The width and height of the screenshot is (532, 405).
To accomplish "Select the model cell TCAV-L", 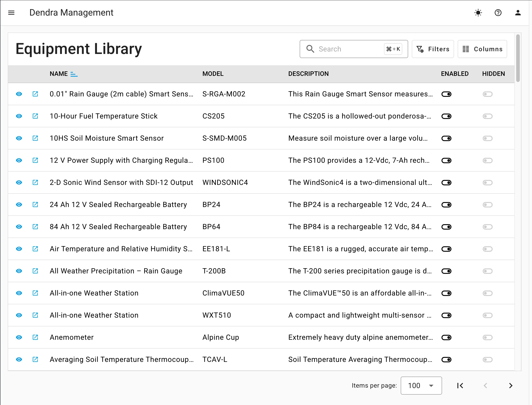I will [215, 359].
